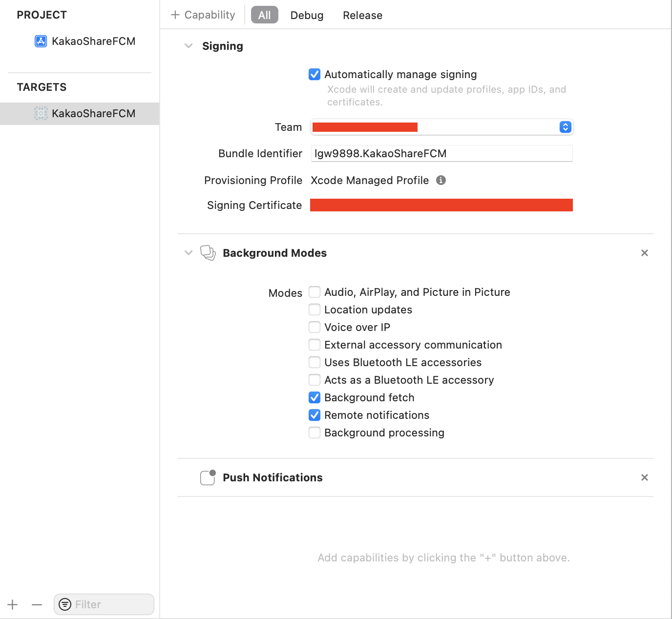Click the filter options icon
The image size is (672, 619).
(x=65, y=604)
